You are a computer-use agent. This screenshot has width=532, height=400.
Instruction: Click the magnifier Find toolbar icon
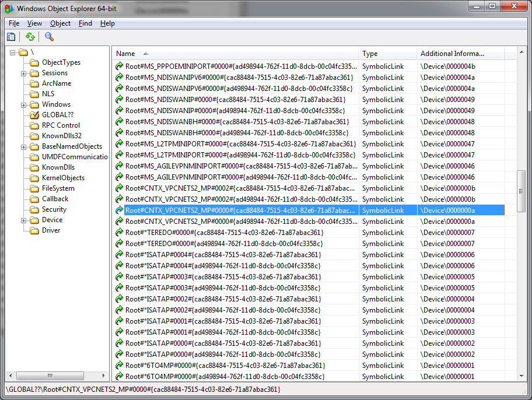(x=49, y=37)
